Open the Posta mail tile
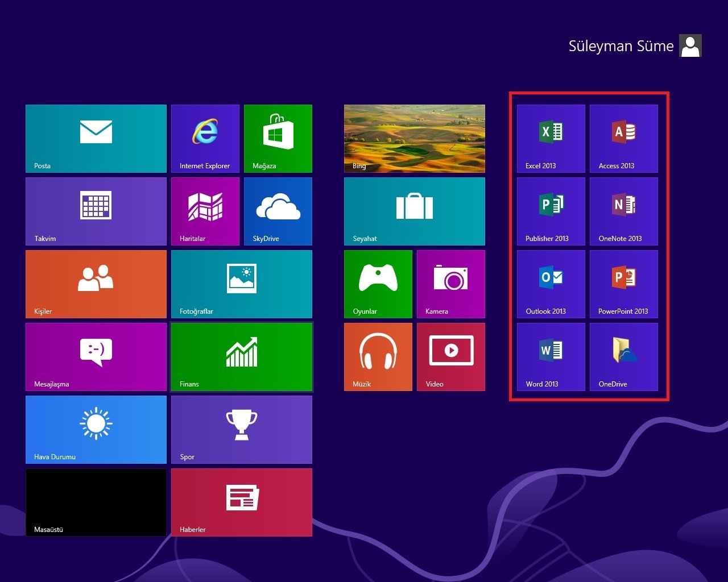This screenshot has height=582, width=728. (x=96, y=138)
